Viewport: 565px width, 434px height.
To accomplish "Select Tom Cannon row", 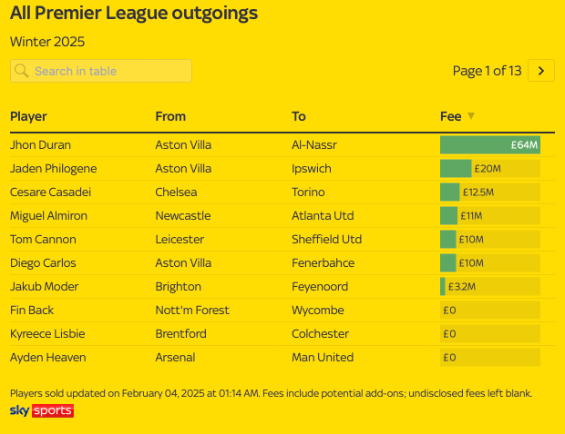I will click(282, 239).
